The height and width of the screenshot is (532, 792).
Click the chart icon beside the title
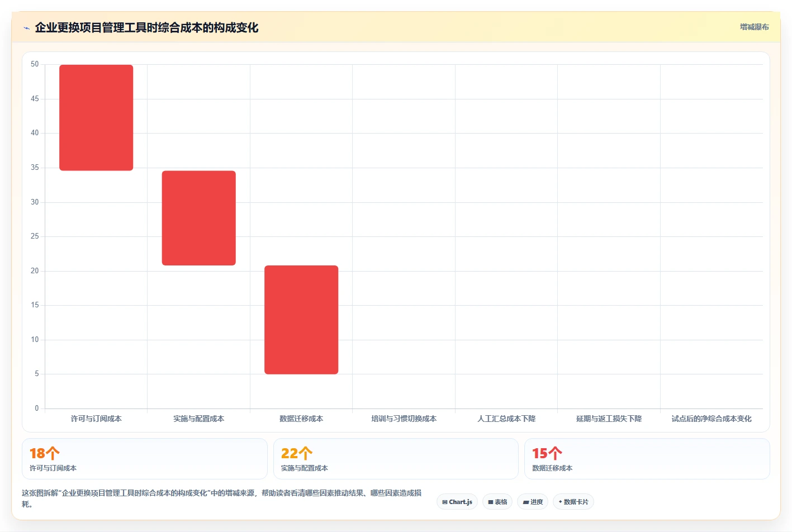[x=26, y=28]
